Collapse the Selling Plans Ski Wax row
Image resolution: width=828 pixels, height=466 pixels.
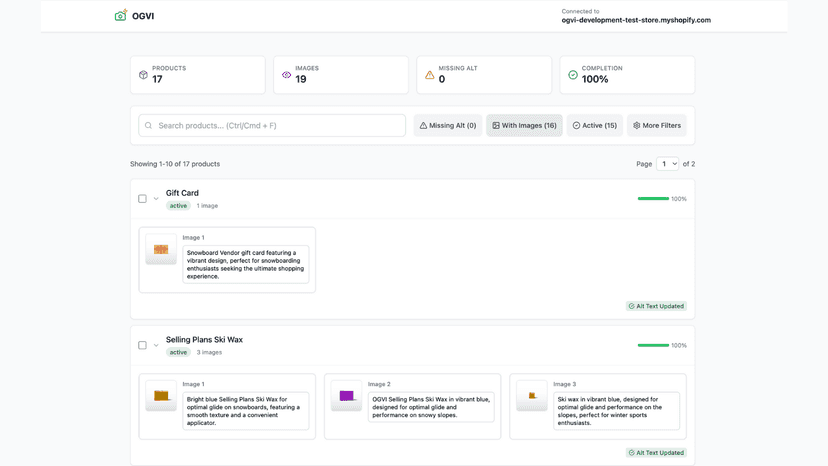click(x=156, y=346)
